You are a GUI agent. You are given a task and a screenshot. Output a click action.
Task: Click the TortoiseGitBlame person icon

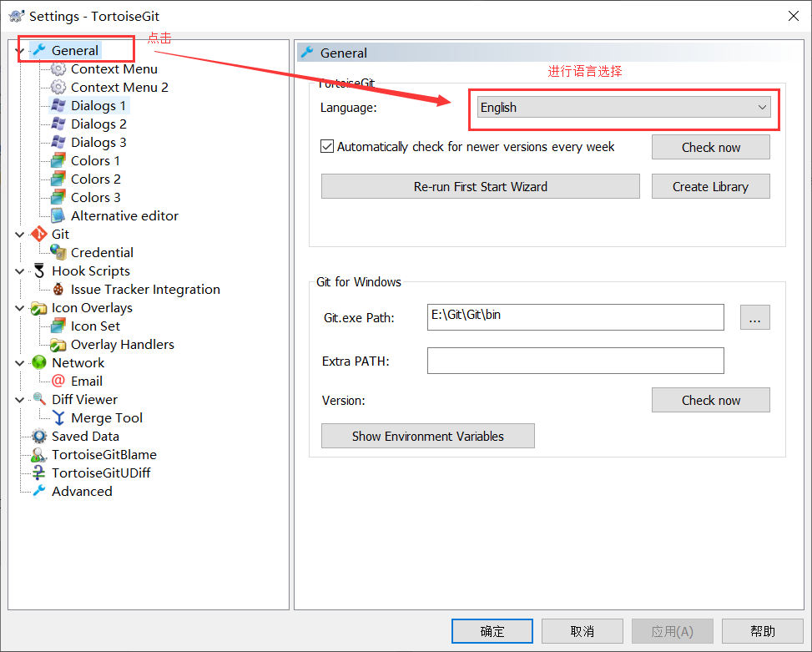pyautogui.click(x=39, y=455)
